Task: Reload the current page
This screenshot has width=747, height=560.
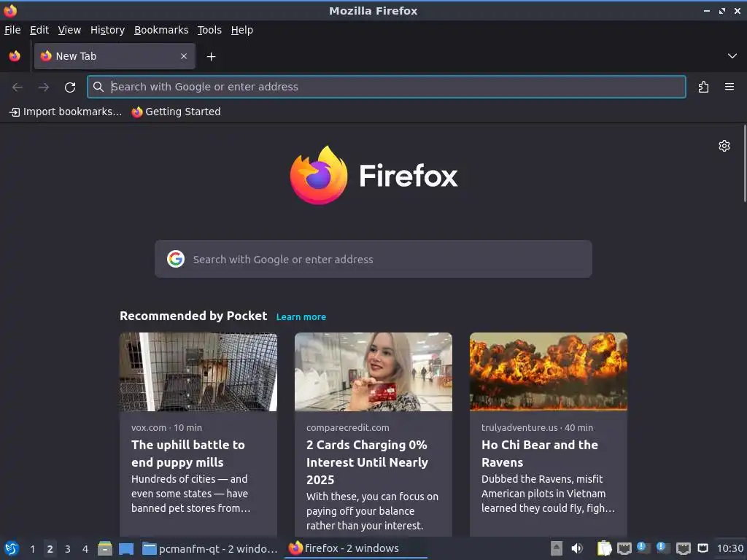Action: [x=70, y=87]
